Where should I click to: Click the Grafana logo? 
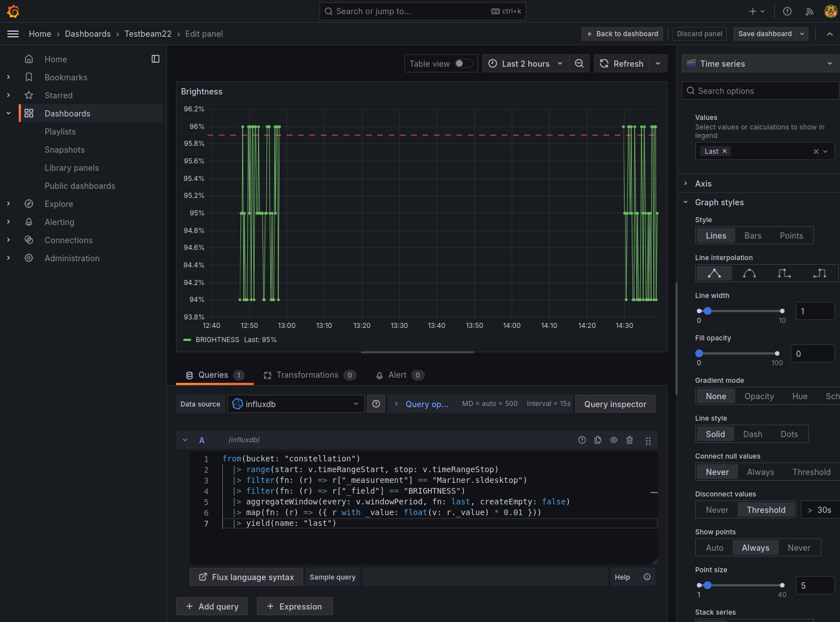pos(13,11)
